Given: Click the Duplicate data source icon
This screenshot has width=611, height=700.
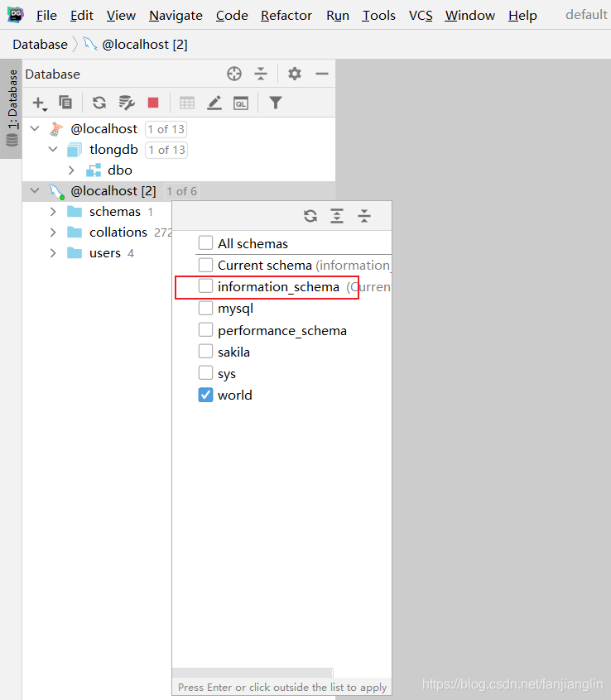Looking at the screenshot, I should point(65,103).
